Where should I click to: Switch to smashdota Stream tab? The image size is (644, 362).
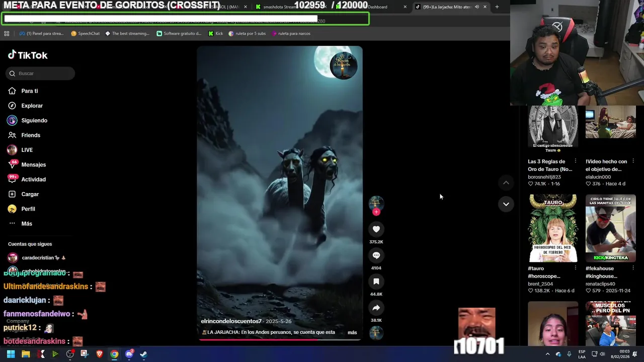(x=277, y=7)
